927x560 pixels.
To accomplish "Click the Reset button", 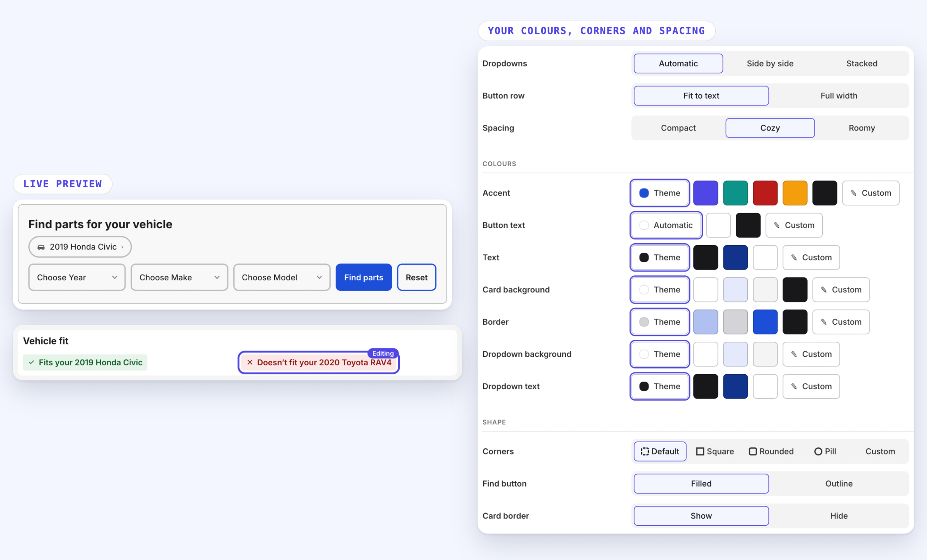I will (x=416, y=277).
